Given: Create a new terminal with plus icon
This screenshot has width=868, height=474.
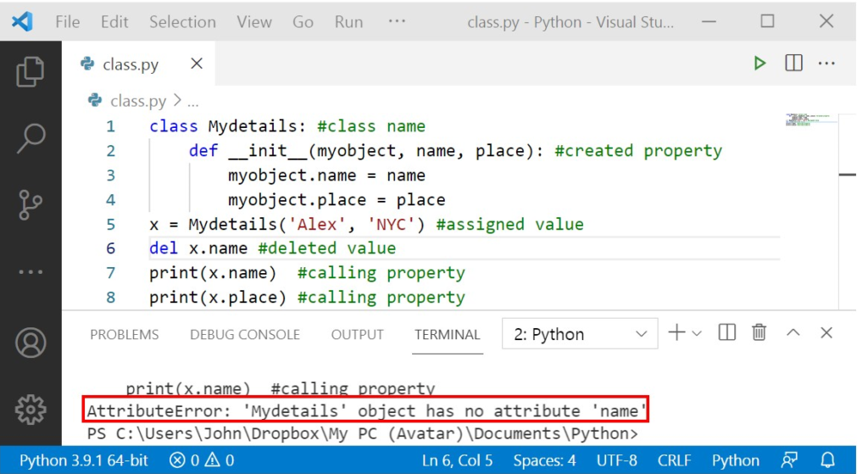Looking at the screenshot, I should pos(676,332).
